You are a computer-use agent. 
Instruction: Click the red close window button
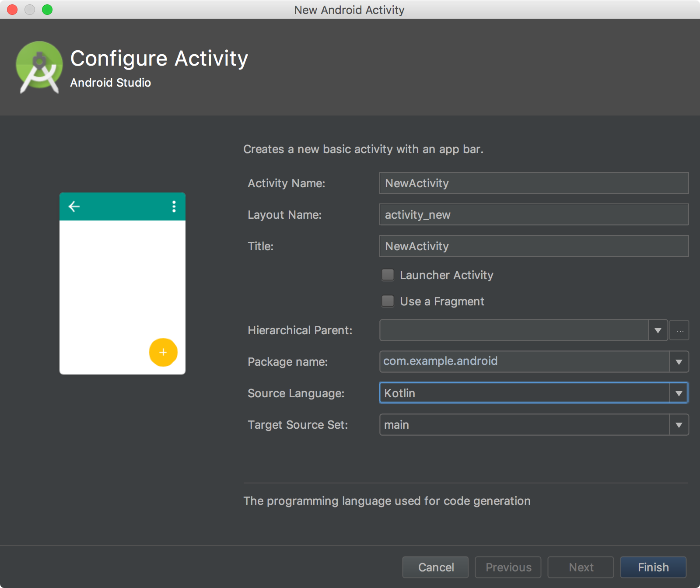point(12,10)
